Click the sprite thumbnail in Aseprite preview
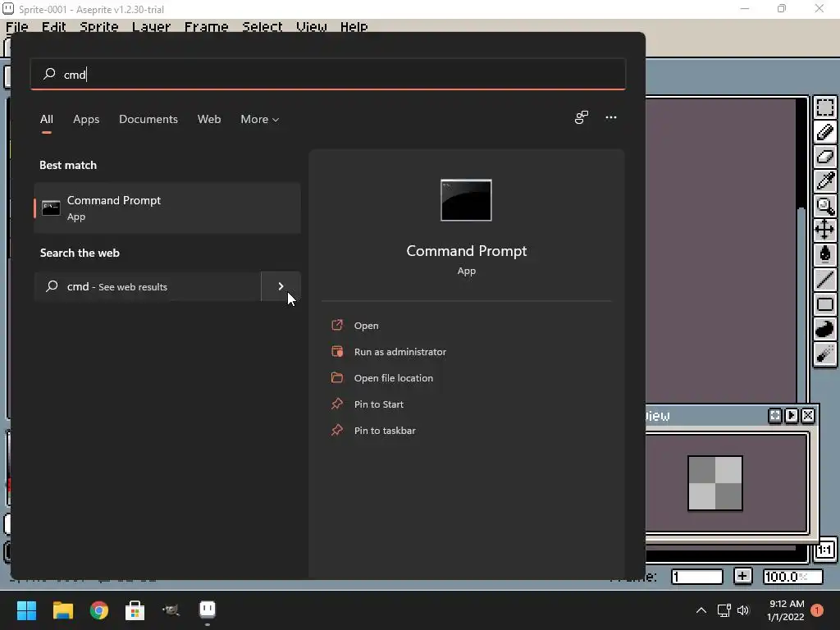840x630 pixels. coord(714,483)
